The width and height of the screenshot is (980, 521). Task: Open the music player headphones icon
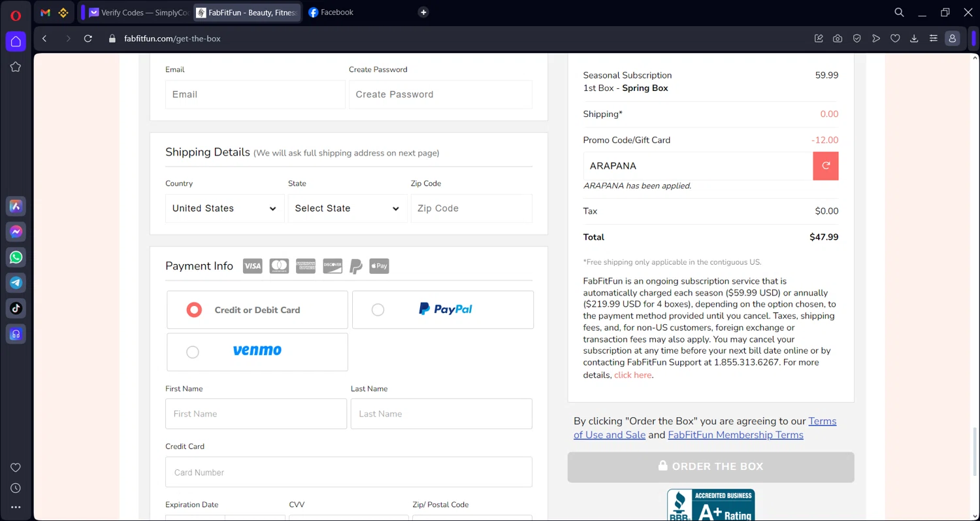(16, 334)
